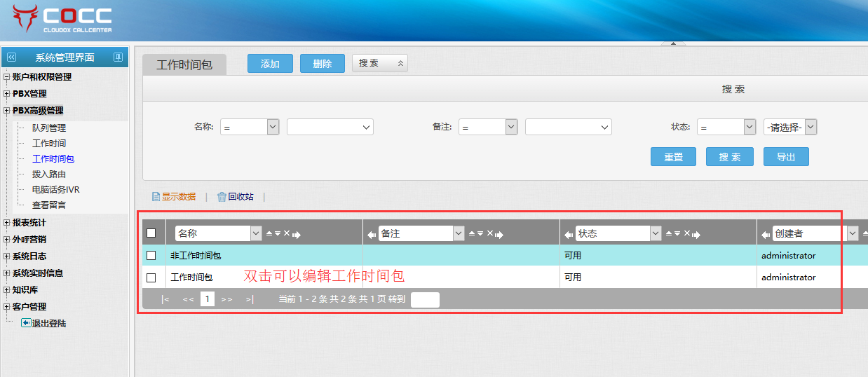868x377 pixels.
Task: Tick the checkbox for the 非工作时间包 row
Action: (x=151, y=256)
